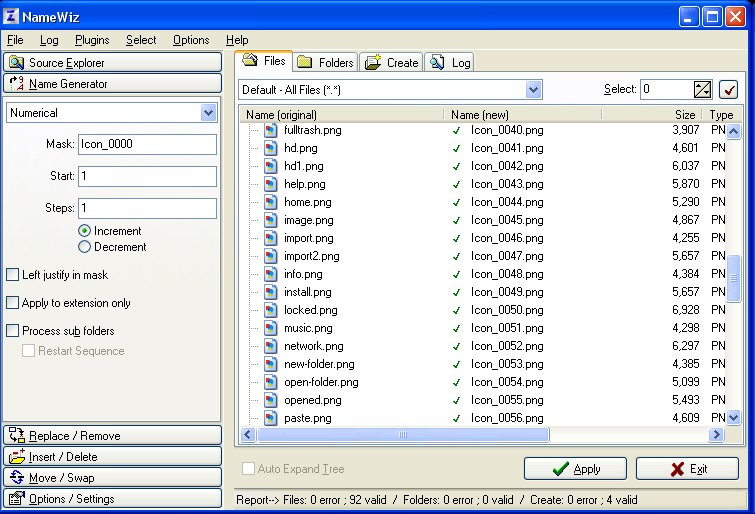Select the open-folder.png file row
This screenshot has height=514, width=755.
pos(483,382)
